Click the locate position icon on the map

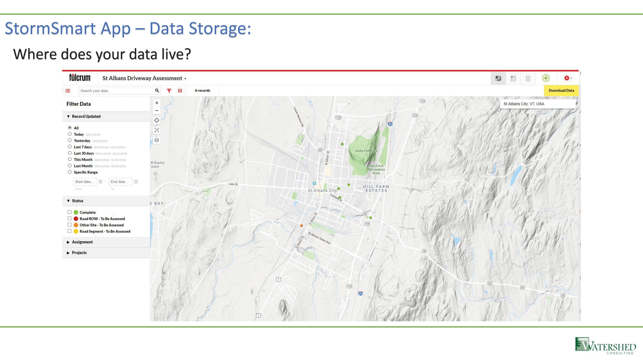[157, 120]
